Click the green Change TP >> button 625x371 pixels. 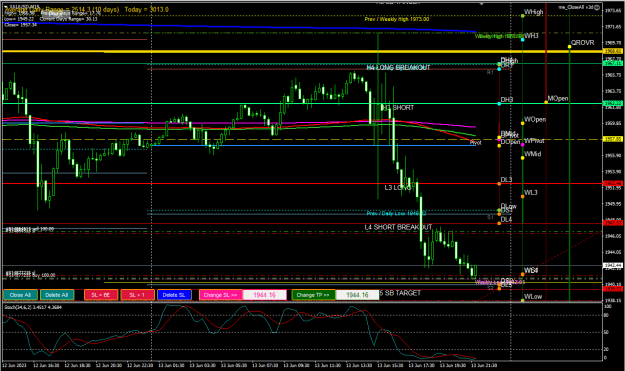313,295
